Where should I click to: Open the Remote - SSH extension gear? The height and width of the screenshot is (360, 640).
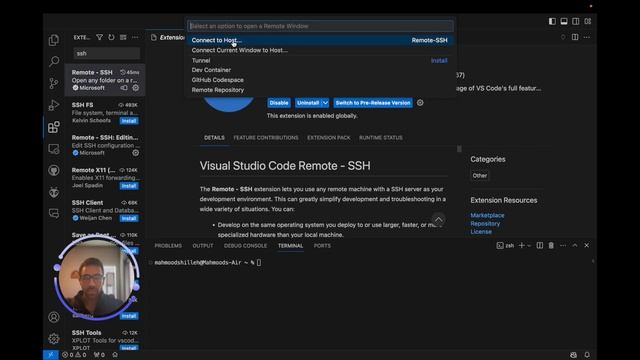136,88
